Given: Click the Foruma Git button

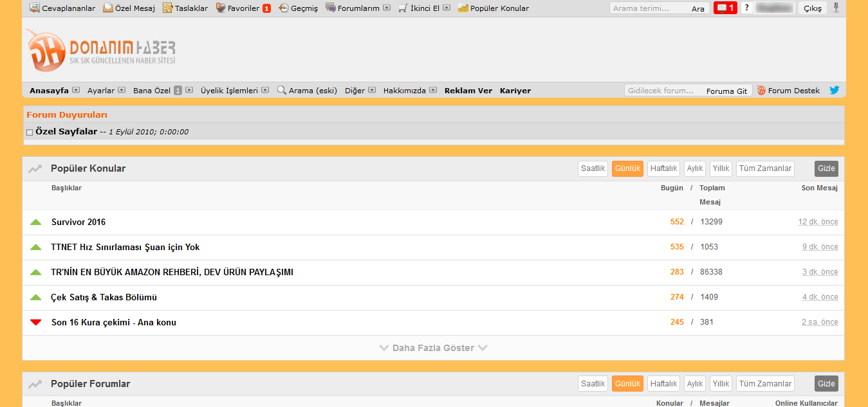Looking at the screenshot, I should (x=726, y=91).
